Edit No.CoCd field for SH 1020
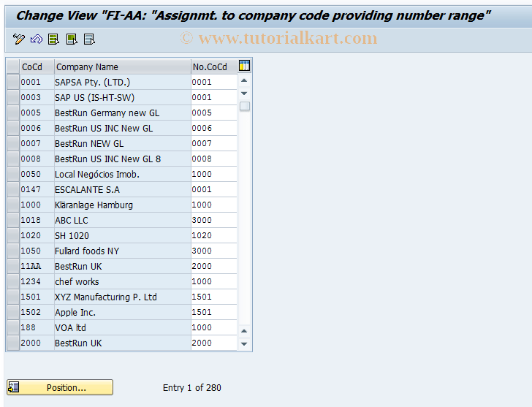This screenshot has width=532, height=407. point(213,235)
